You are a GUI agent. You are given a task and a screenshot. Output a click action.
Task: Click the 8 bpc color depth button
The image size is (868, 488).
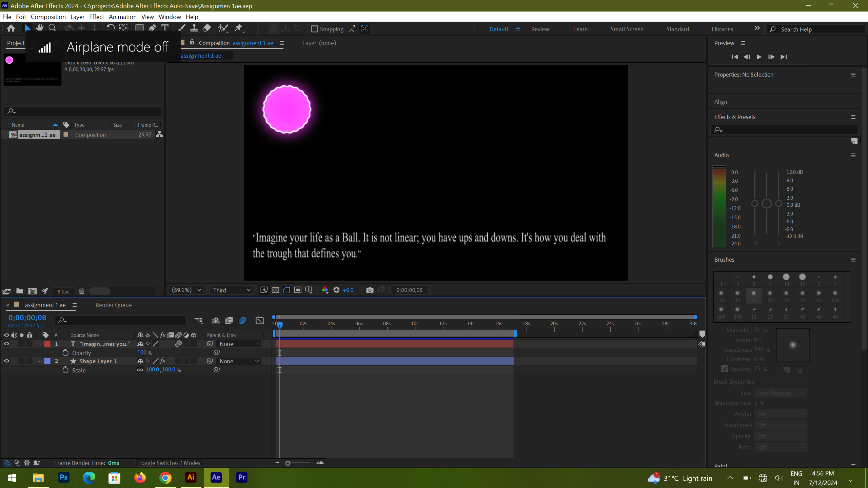(63, 291)
